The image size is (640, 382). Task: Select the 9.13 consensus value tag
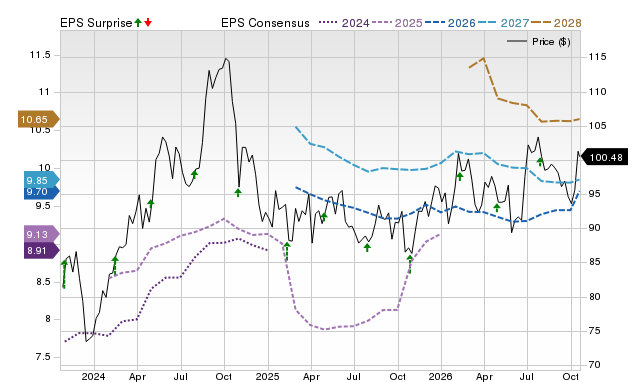(x=41, y=234)
